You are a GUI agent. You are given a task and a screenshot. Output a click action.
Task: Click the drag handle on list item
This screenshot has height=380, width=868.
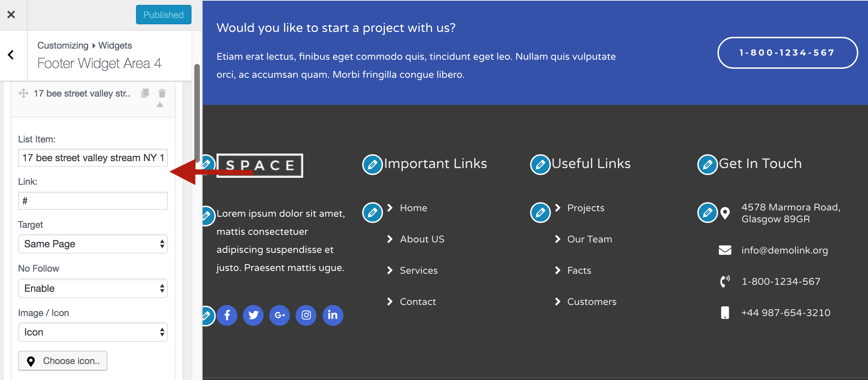coord(24,93)
